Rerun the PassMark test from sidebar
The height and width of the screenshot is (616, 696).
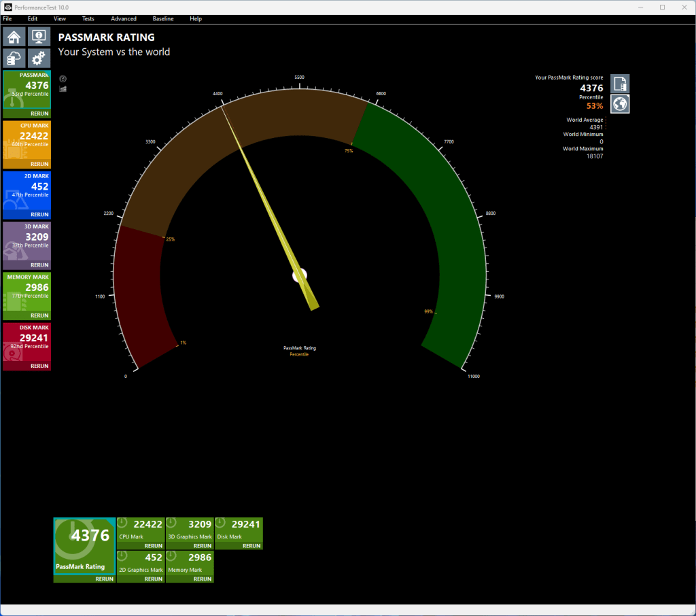point(39,114)
